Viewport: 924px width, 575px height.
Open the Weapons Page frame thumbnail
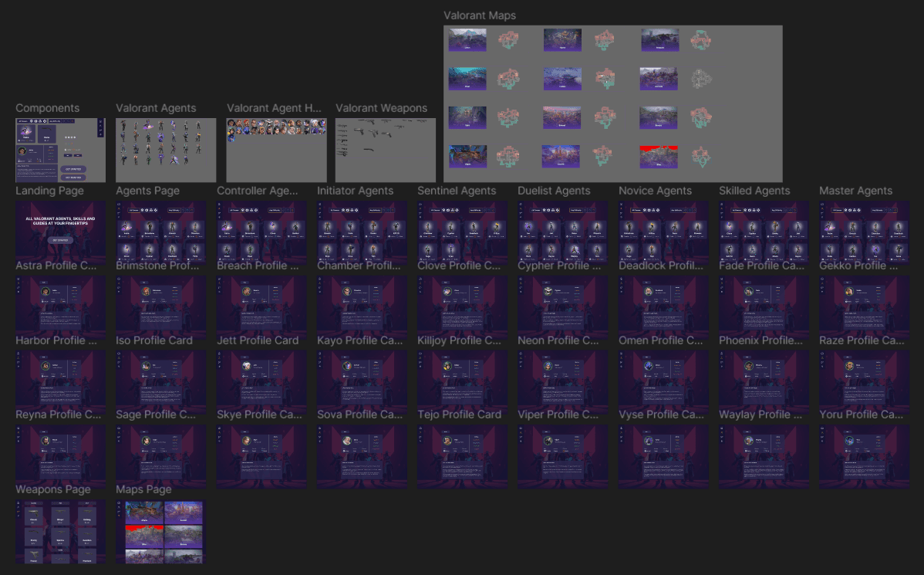tap(61, 531)
